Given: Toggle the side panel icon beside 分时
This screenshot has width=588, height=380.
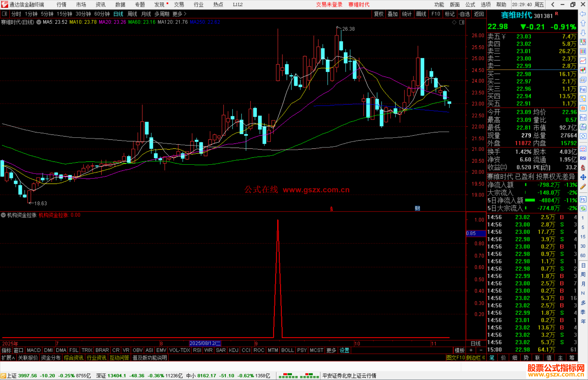Looking at the screenshot, I should point(5,14).
